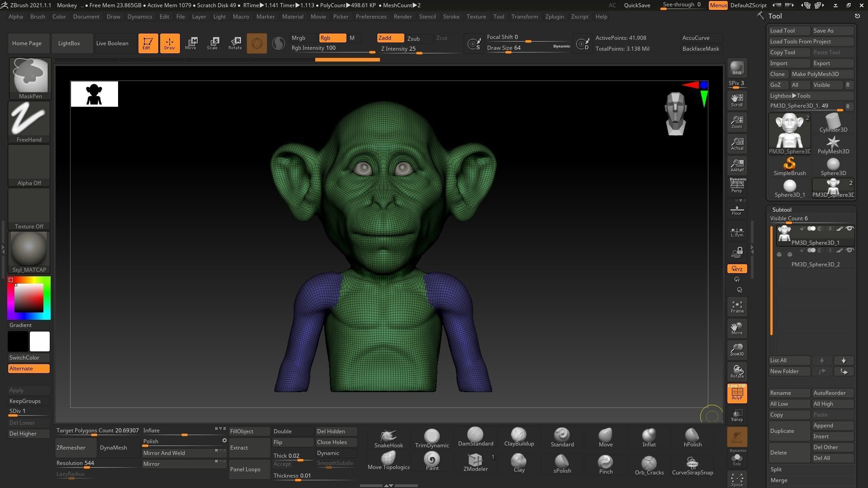Toggle the Mrgb mode
The height and width of the screenshot is (488, 868).
coord(304,38)
